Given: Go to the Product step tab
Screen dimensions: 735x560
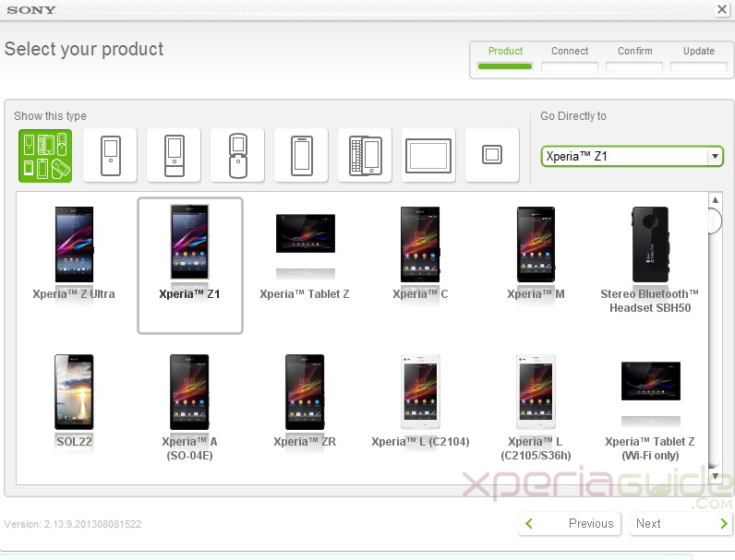Looking at the screenshot, I should point(505,57).
